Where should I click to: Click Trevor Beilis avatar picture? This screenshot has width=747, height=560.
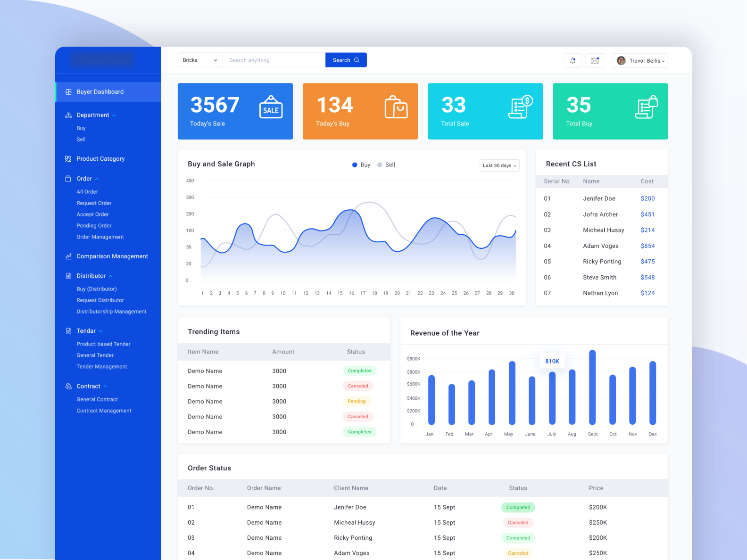tap(621, 60)
